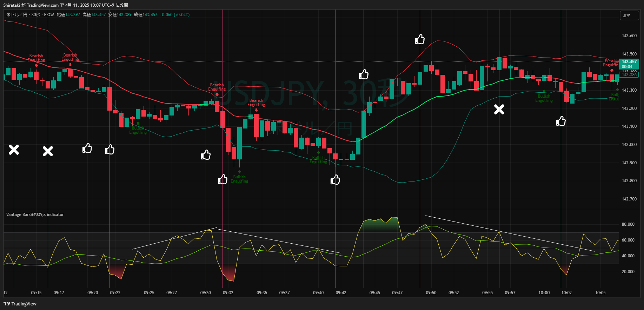Image resolution: width=644 pixels, height=310 pixels.
Task: Select the thumbs-up icon on the 09:41 gray line
Action: coord(335,180)
